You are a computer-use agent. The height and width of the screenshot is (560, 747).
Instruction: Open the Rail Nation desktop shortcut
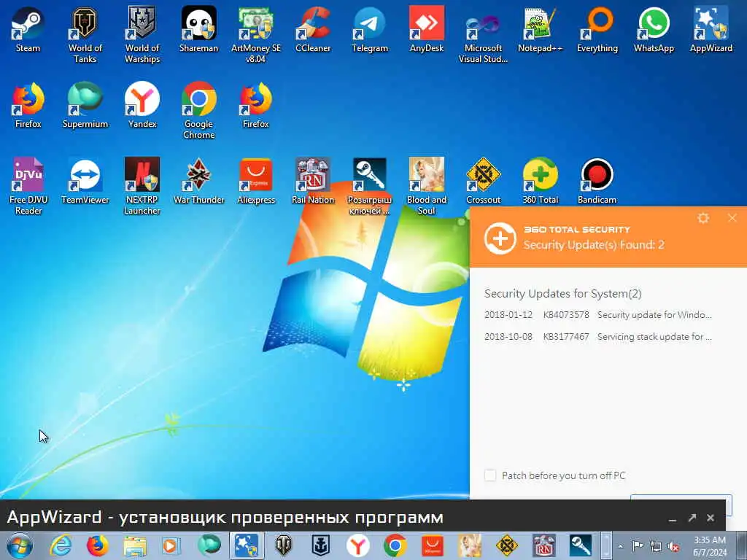(313, 181)
